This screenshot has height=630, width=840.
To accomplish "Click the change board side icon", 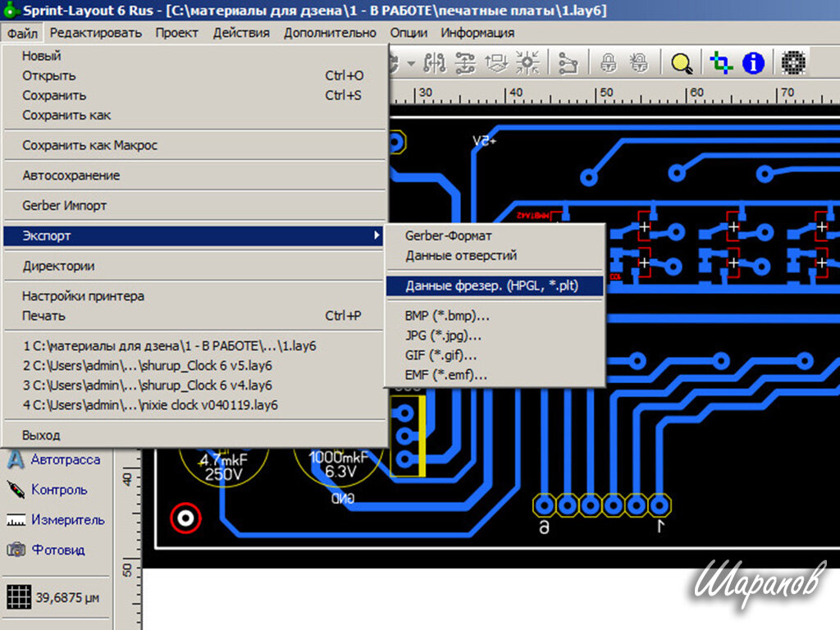I will pyautogui.click(x=496, y=62).
